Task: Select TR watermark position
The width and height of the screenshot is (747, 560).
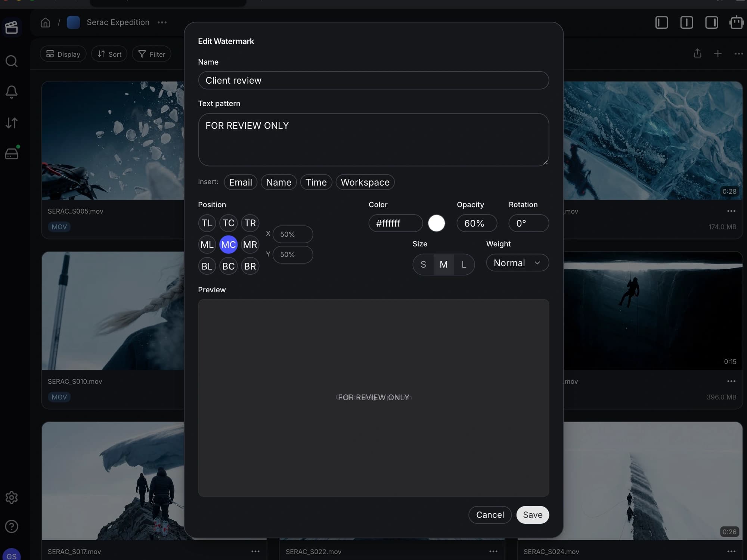Action: [x=250, y=223]
